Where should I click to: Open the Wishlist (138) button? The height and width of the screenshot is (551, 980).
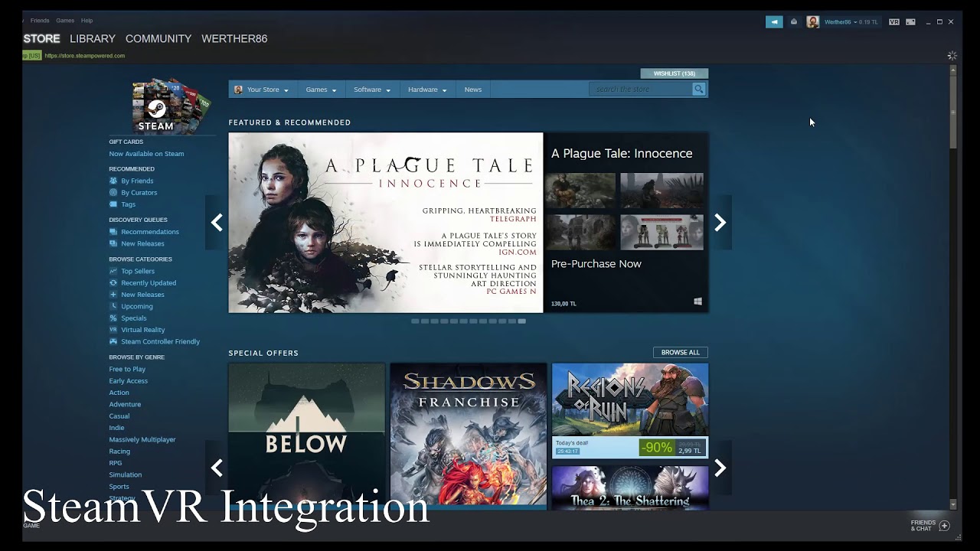click(675, 73)
